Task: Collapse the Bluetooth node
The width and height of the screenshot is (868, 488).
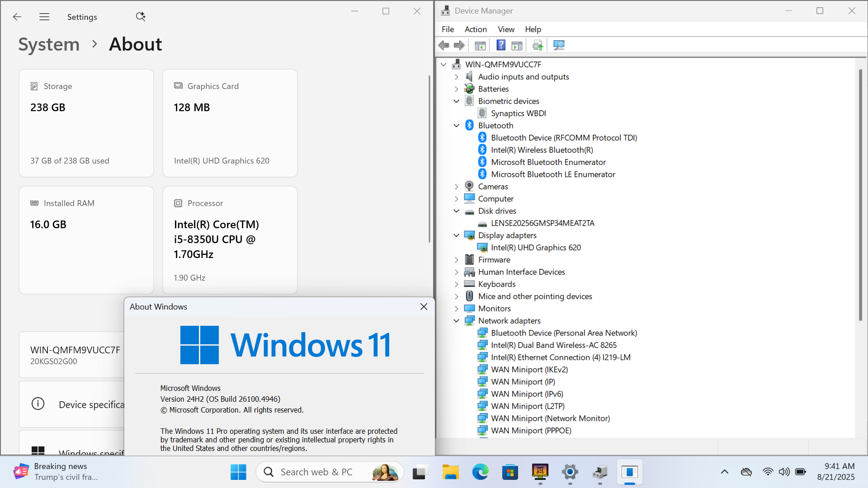Action: tap(457, 126)
